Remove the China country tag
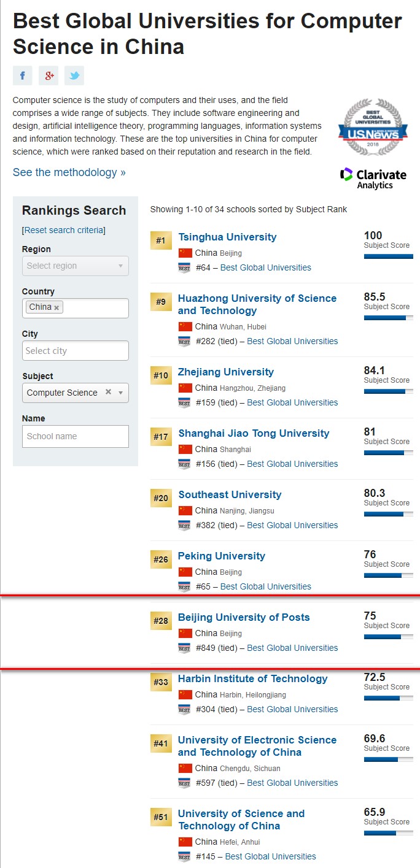This screenshot has width=420, height=868. pos(56,307)
